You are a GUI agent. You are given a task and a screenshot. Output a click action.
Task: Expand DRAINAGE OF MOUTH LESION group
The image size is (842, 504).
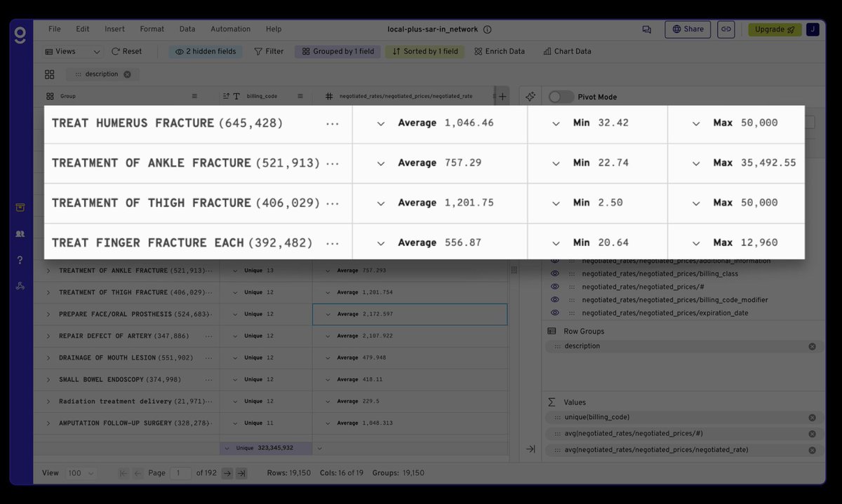[48, 358]
